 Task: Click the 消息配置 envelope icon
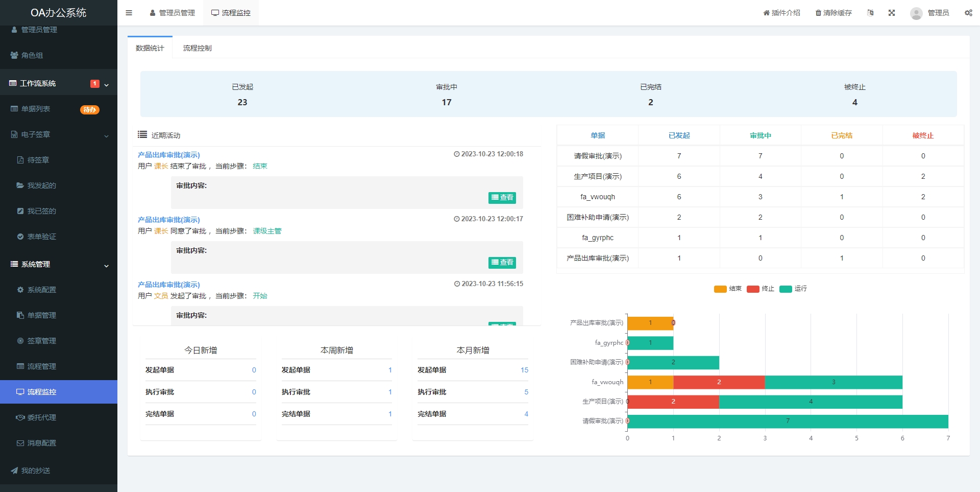tap(20, 443)
